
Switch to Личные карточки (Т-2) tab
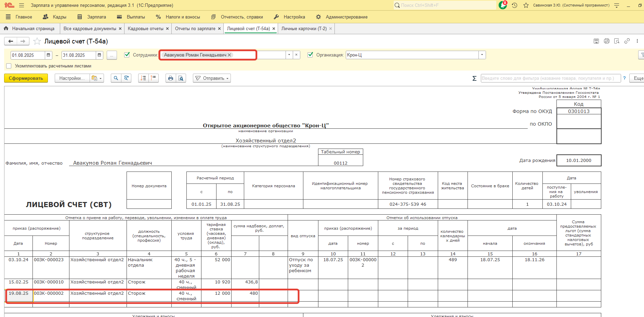pyautogui.click(x=304, y=29)
